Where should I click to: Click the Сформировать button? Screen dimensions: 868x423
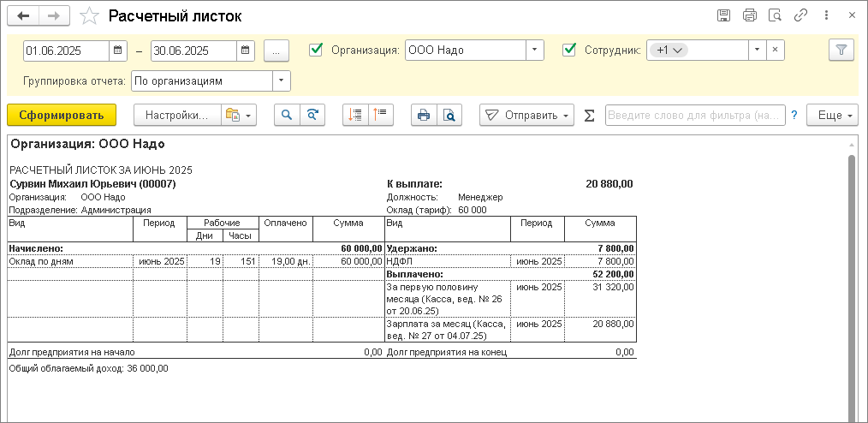(x=62, y=115)
